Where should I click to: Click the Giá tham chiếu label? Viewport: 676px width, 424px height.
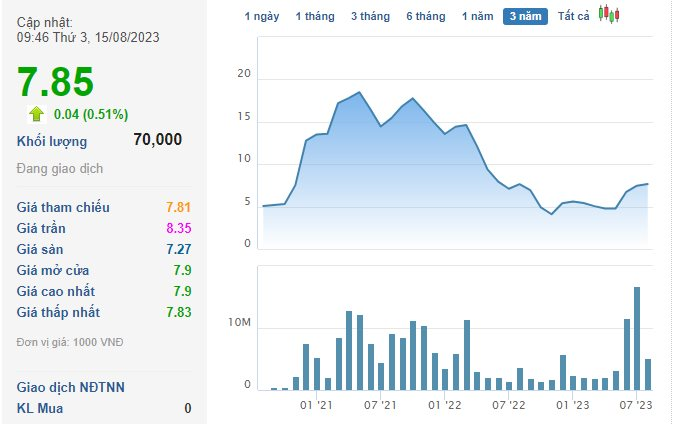[x=63, y=207]
